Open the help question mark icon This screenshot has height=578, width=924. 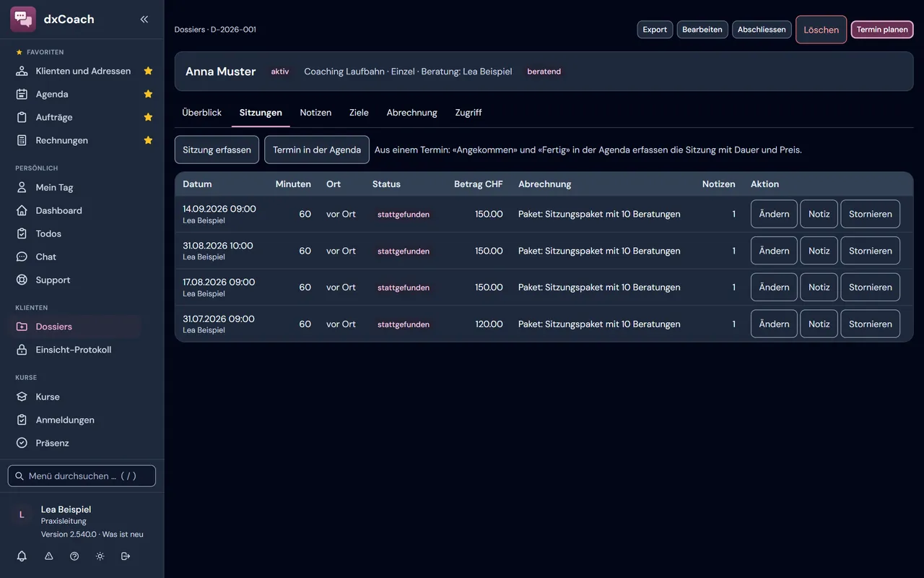click(74, 556)
